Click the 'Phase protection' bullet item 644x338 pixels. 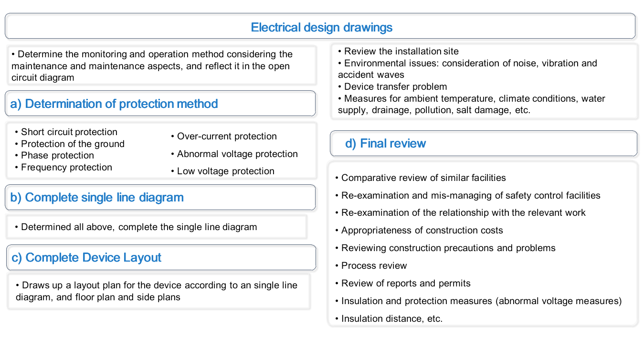click(x=57, y=156)
